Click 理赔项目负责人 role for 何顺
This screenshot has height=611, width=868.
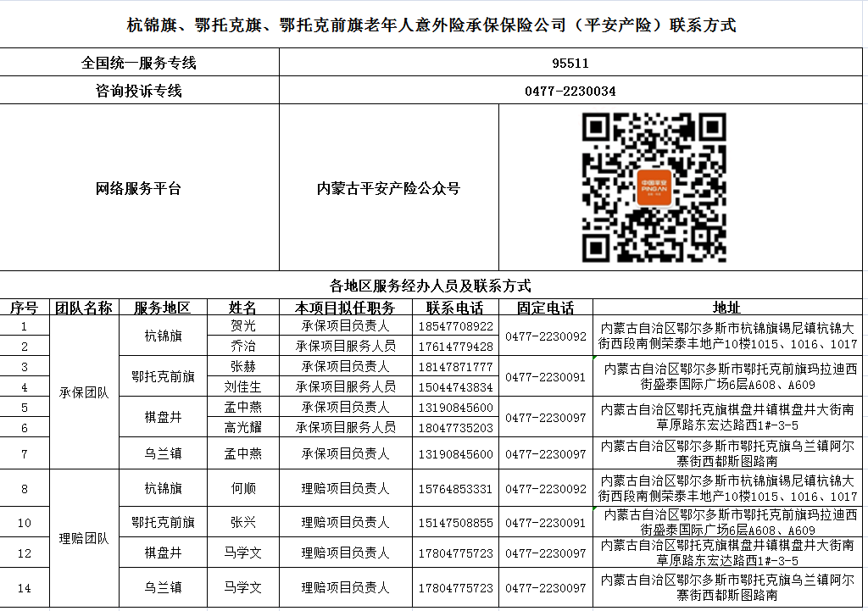coord(346,488)
